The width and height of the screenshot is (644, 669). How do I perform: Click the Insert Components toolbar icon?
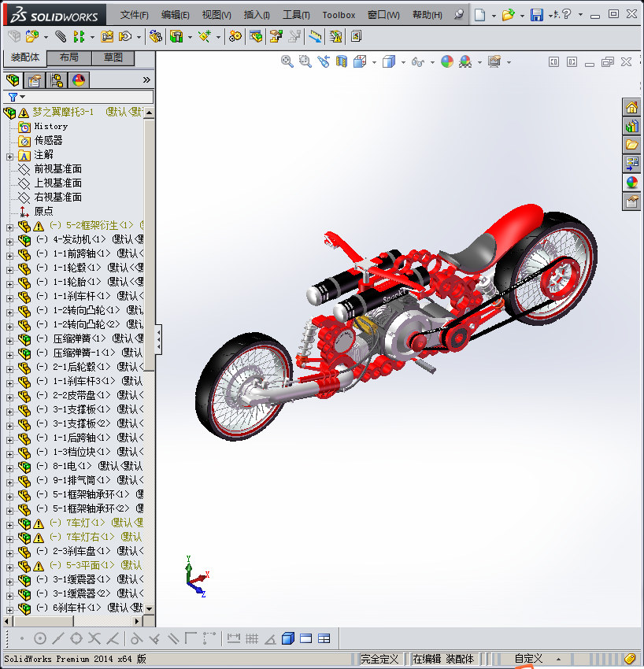tap(31, 37)
